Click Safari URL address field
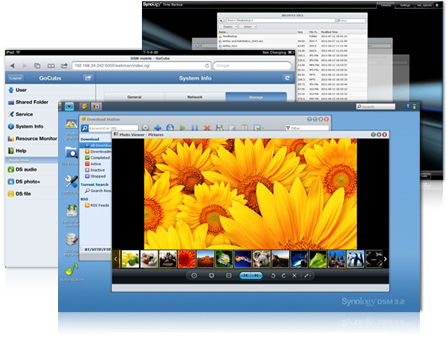Viewport: 447px width, 360px height. click(142, 66)
